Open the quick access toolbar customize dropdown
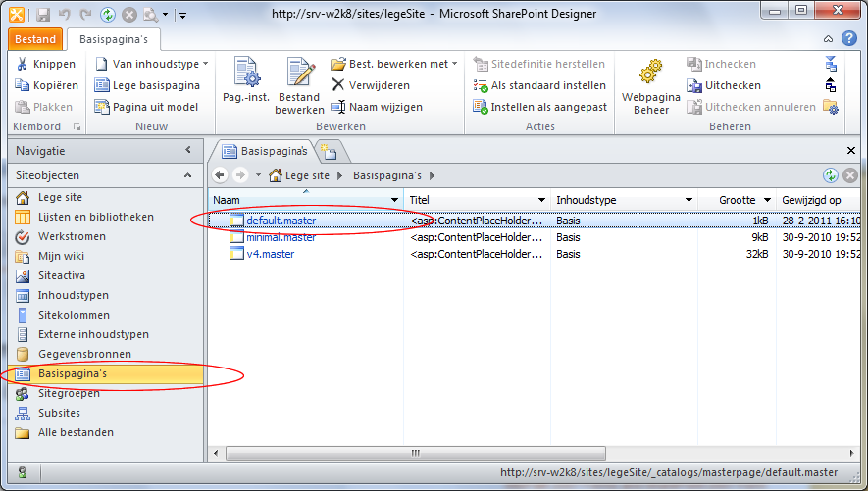The image size is (868, 491). (x=182, y=15)
